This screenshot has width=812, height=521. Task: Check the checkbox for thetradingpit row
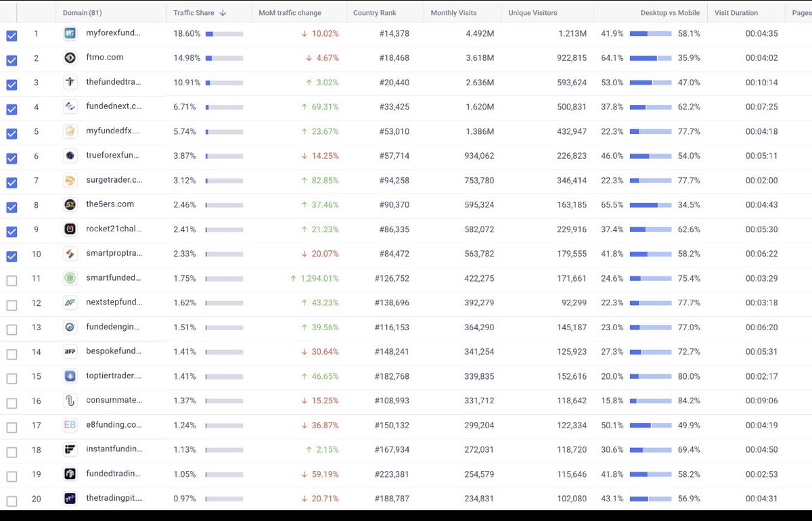tap(12, 501)
